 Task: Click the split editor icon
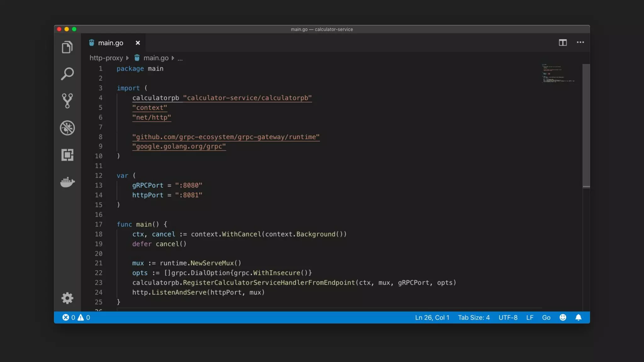(x=563, y=42)
